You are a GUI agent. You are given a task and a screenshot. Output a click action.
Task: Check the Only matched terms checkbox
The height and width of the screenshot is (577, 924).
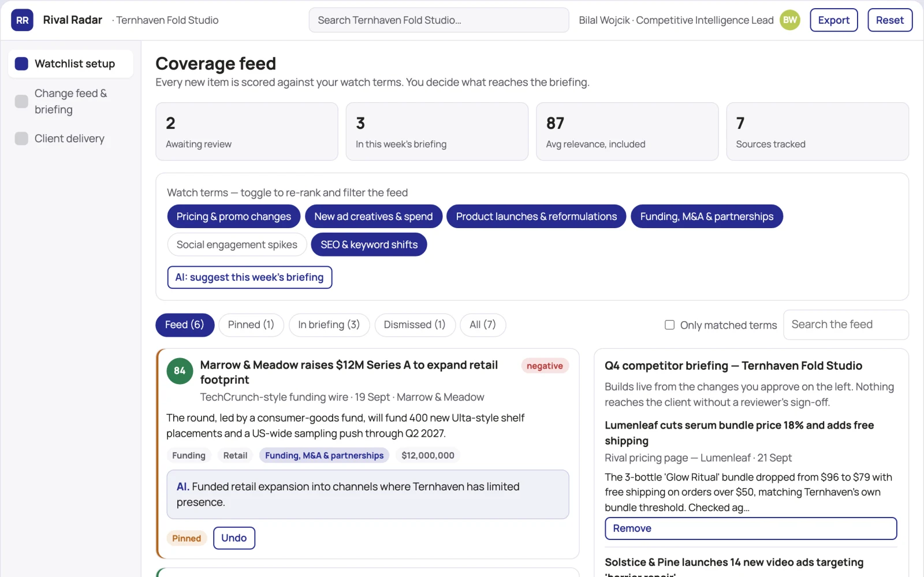(x=670, y=325)
